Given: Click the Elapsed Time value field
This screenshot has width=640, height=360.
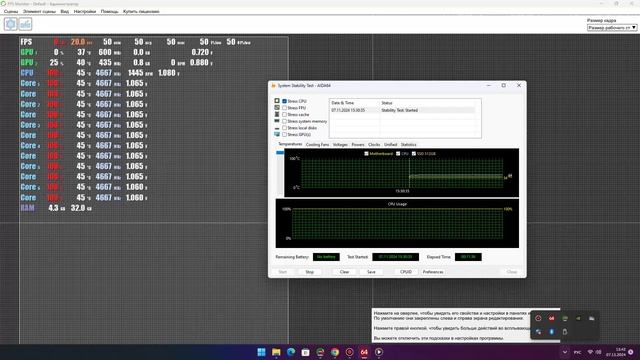Looking at the screenshot, I should pyautogui.click(x=468, y=257).
